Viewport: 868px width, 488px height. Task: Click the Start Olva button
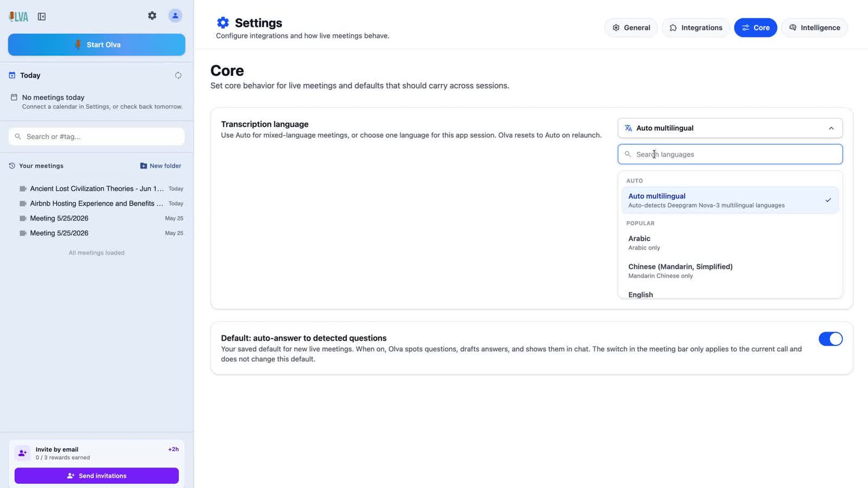click(97, 44)
